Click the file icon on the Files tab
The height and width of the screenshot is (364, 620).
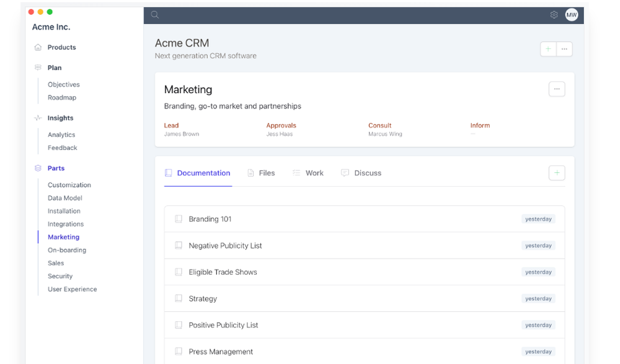(250, 173)
